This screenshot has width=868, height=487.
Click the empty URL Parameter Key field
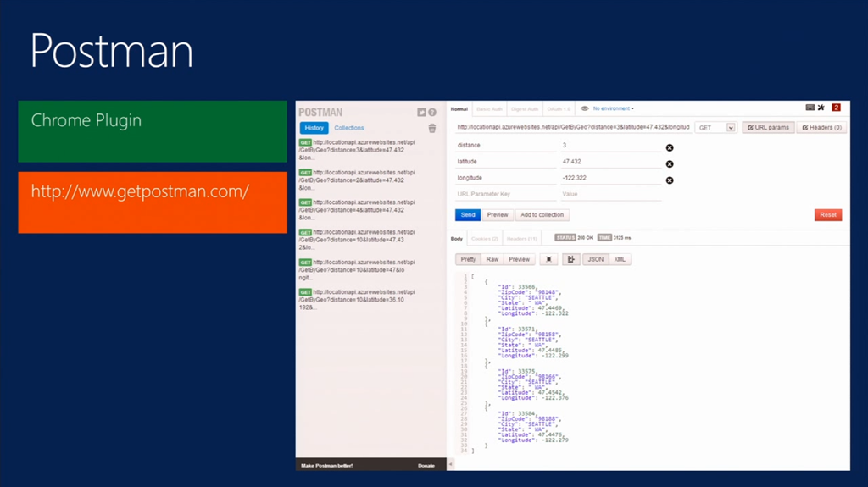point(505,194)
